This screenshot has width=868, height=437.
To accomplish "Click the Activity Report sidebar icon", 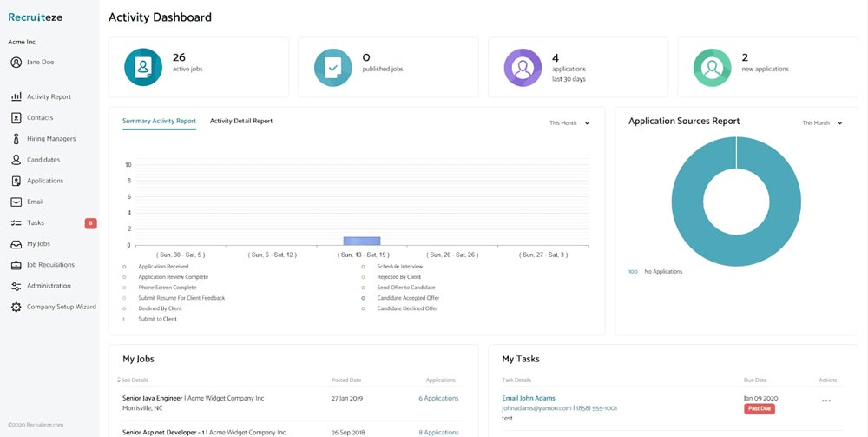I will point(16,96).
